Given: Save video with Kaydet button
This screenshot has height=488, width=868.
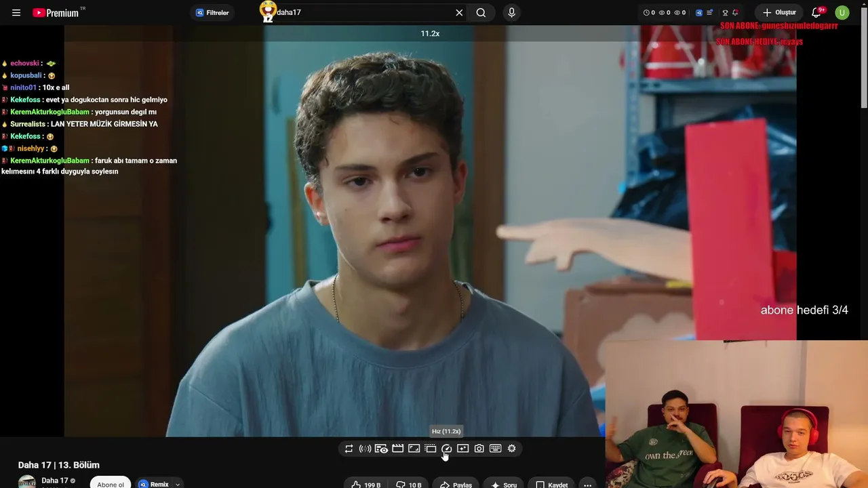Looking at the screenshot, I should 551,485.
